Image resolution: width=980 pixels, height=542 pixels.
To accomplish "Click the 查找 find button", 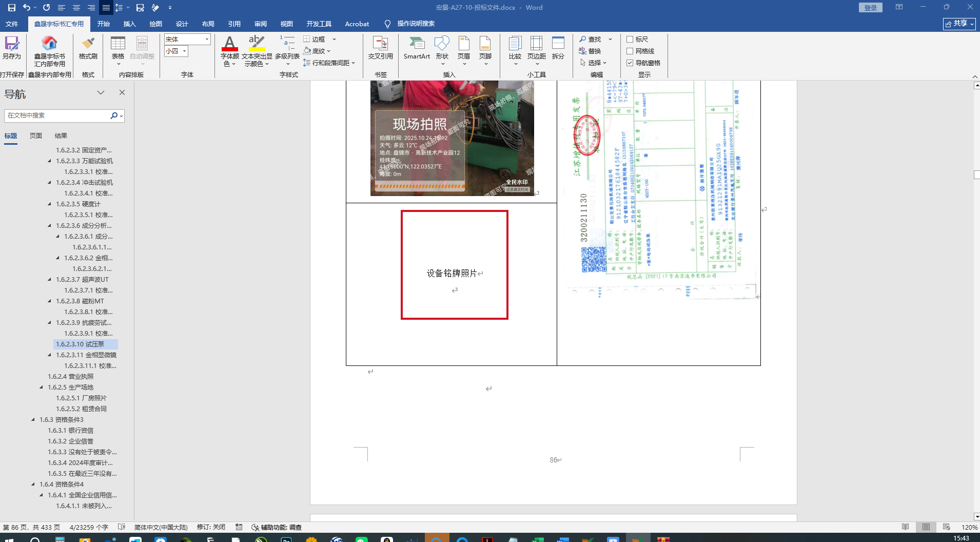I will (590, 39).
